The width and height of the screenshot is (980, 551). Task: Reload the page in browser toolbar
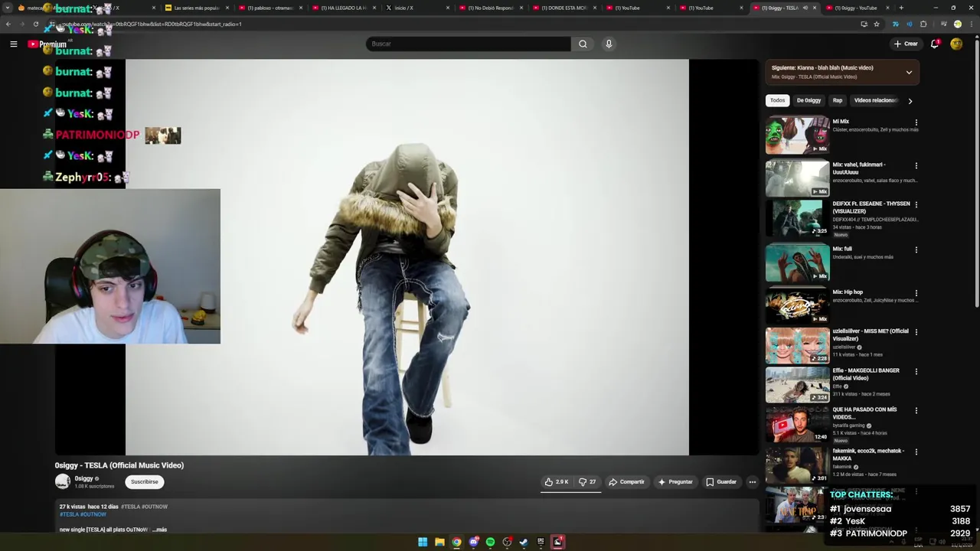pyautogui.click(x=36, y=24)
